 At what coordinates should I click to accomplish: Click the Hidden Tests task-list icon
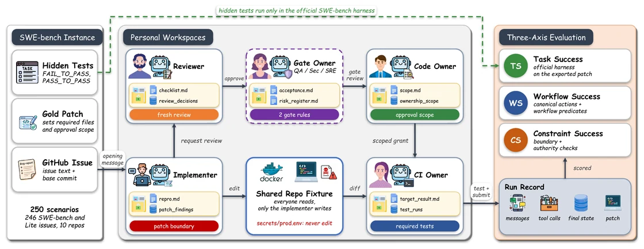(x=27, y=72)
